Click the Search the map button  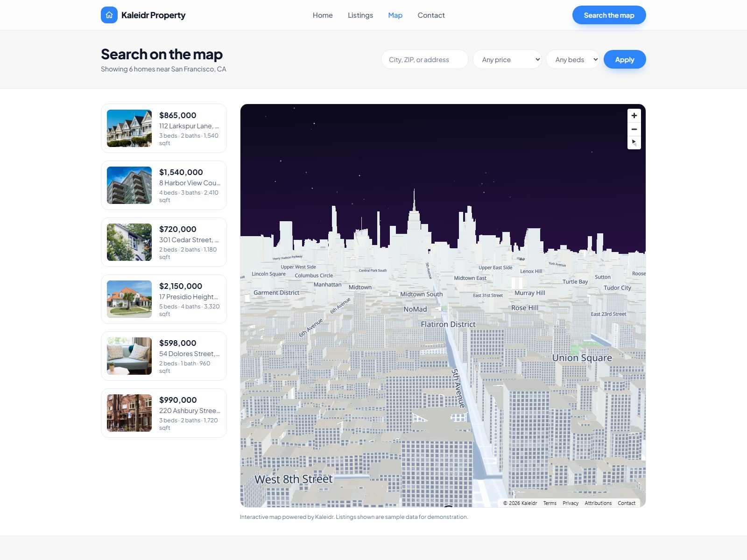[609, 15]
